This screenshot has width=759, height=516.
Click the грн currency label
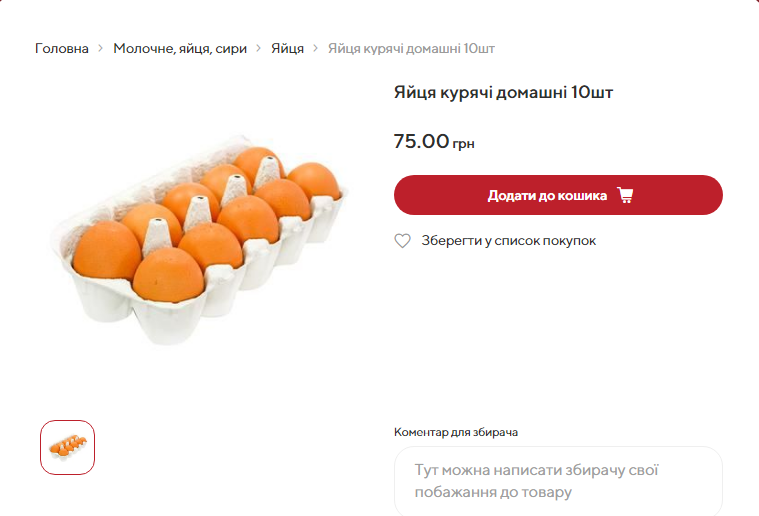click(463, 144)
